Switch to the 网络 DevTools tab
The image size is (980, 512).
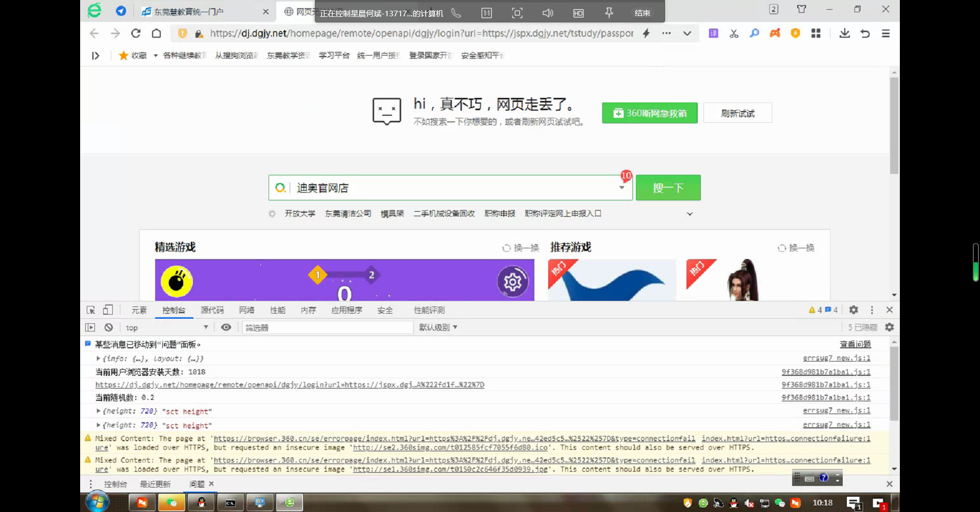point(247,310)
